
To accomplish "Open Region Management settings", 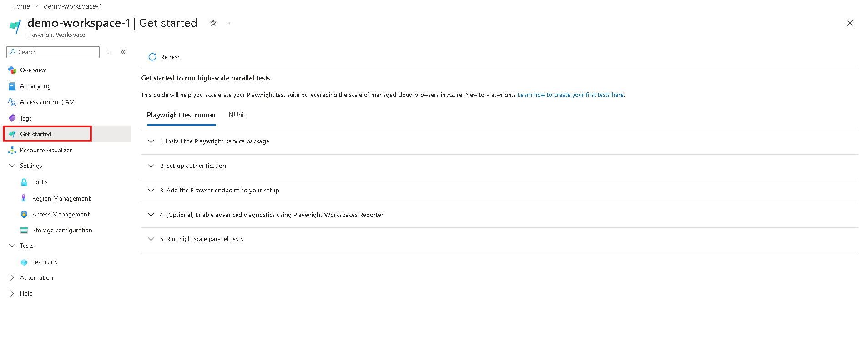I will click(x=61, y=198).
